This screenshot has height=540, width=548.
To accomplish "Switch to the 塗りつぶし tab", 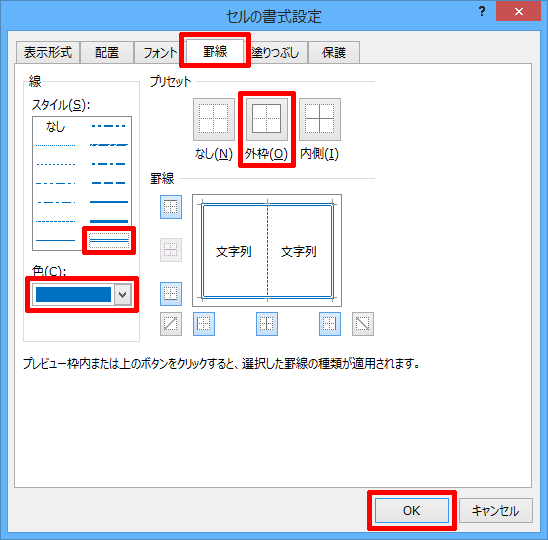I will click(x=276, y=52).
